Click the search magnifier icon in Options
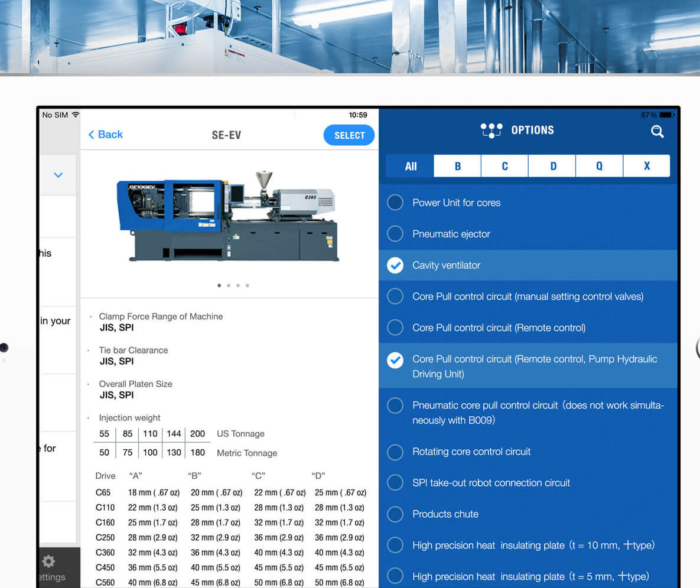Viewport: 700px width, 588px height. click(x=657, y=132)
